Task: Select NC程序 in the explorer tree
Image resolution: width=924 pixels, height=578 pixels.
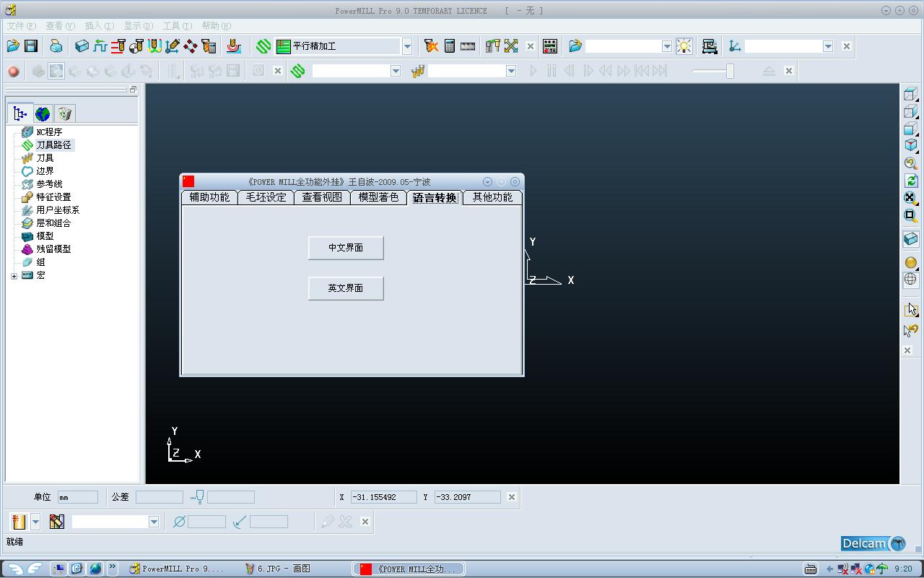Action: pos(49,132)
